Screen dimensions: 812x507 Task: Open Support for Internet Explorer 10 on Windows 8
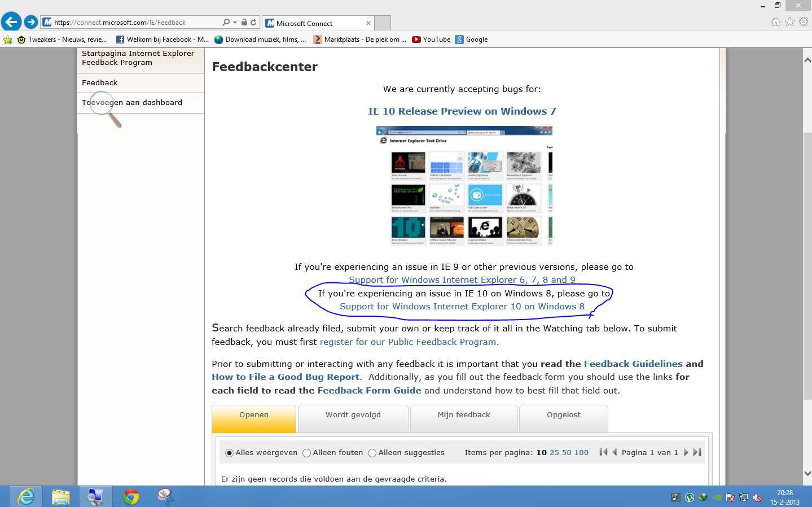pyautogui.click(x=462, y=307)
